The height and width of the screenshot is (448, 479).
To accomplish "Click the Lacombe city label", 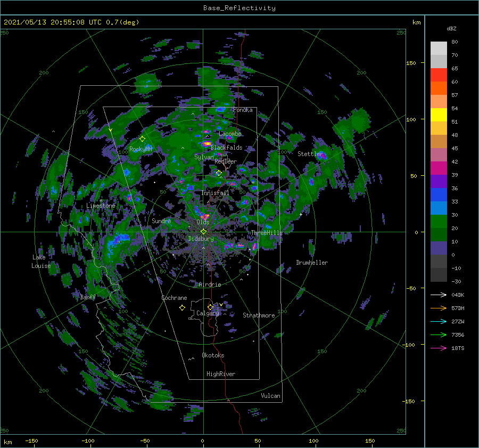I will pyautogui.click(x=230, y=134).
